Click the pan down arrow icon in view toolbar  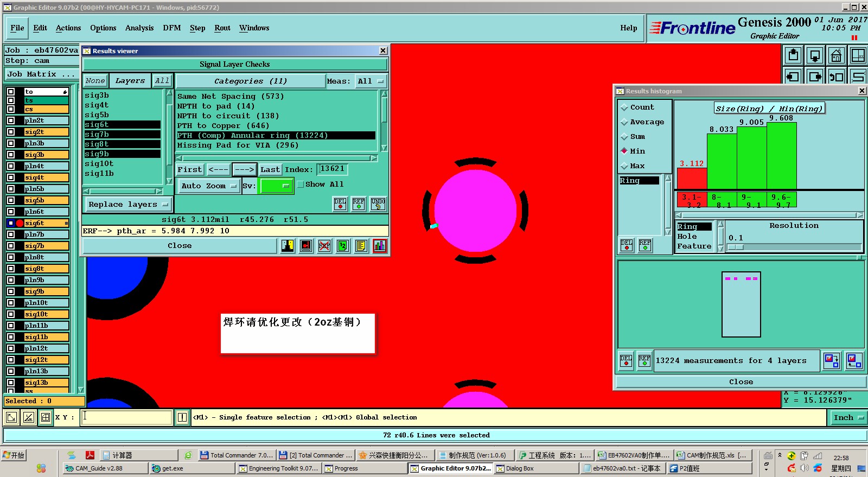(815, 55)
